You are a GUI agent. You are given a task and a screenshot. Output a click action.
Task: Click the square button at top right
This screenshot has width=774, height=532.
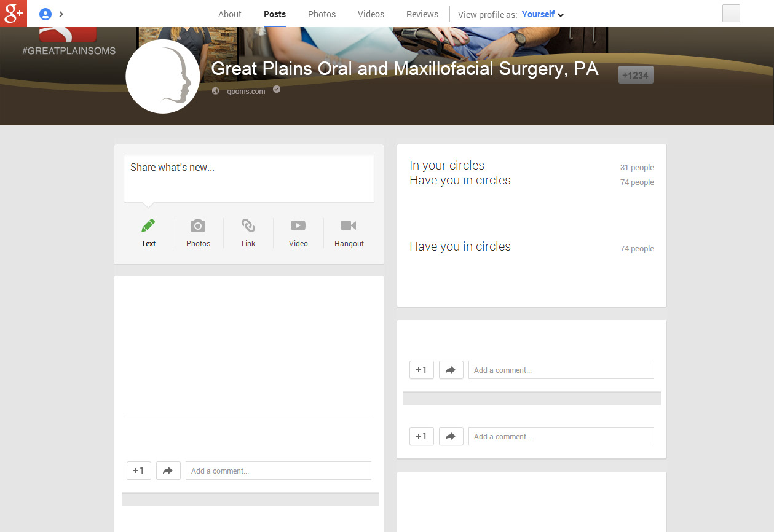pyautogui.click(x=731, y=14)
